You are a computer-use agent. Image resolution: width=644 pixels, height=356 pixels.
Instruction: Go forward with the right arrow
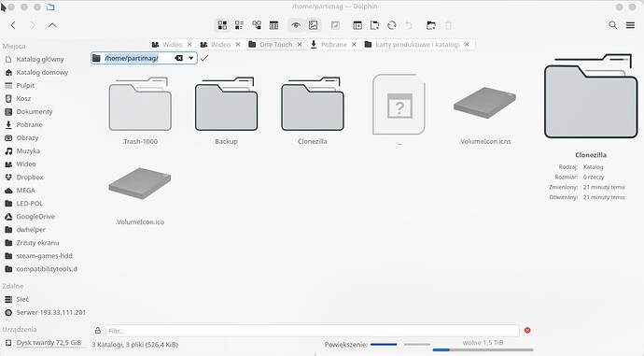tap(33, 25)
